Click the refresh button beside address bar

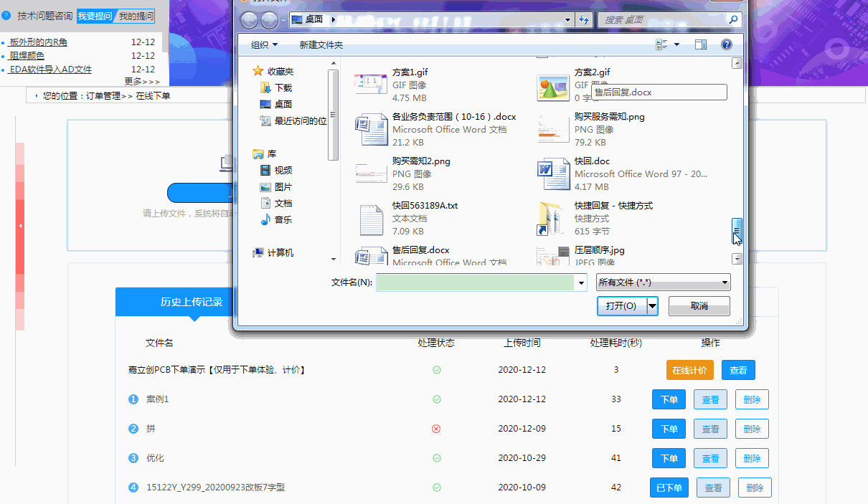click(584, 20)
